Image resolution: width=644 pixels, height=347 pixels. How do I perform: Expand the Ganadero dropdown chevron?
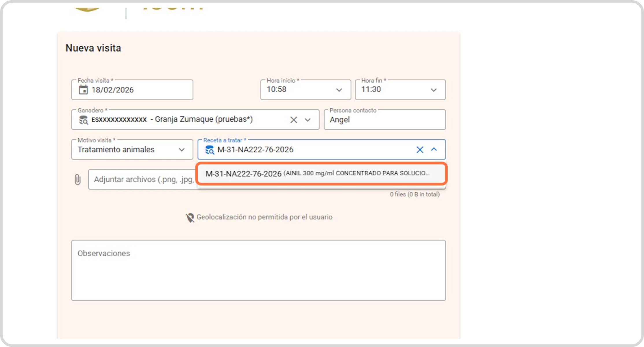pos(308,120)
